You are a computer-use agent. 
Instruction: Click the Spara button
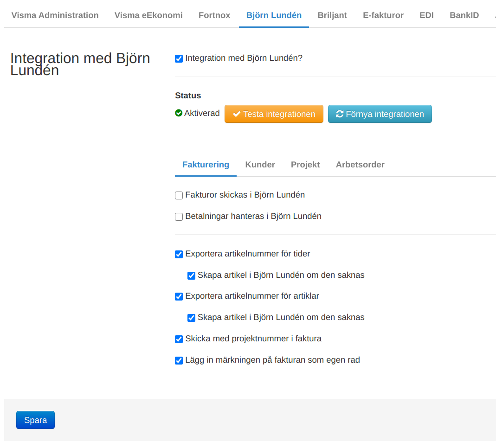[35, 420]
